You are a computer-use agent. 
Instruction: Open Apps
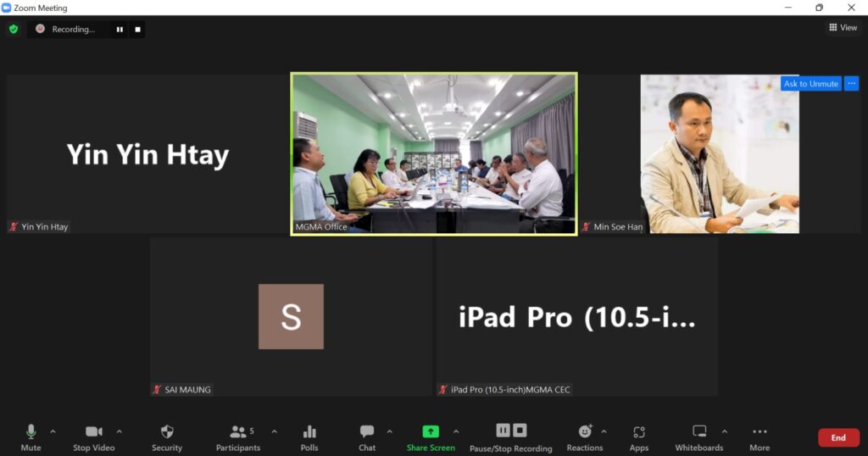pos(639,437)
